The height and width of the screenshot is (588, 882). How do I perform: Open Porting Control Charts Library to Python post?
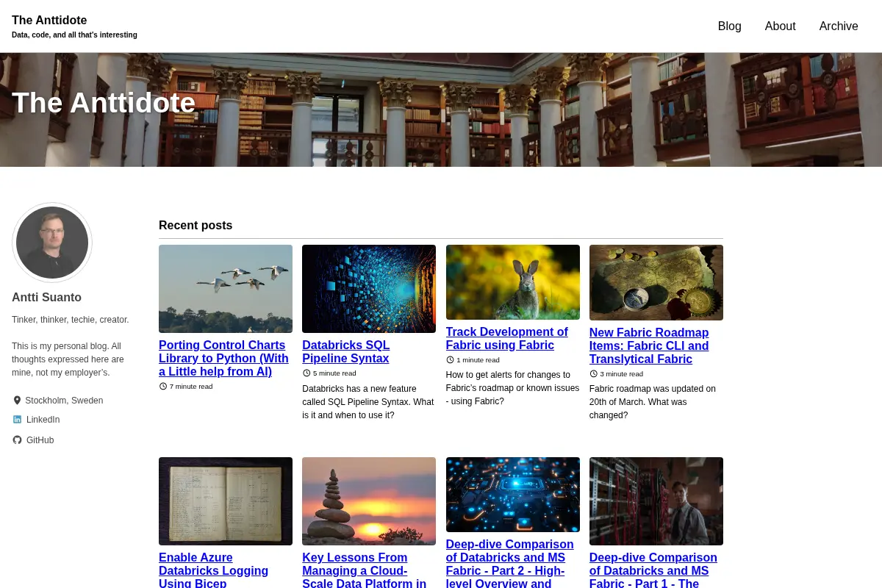[x=223, y=359]
